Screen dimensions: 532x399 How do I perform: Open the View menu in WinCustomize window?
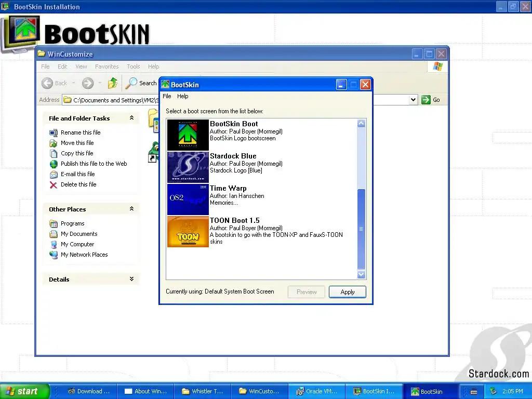pos(81,66)
